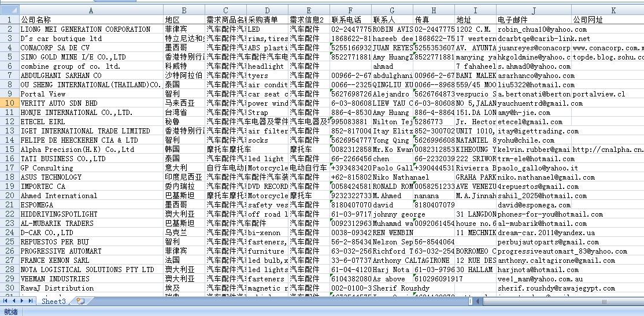Select cell HIDDRIVINGSPOTLIGHT
Screen dimensions: 644x316
pos(91,214)
